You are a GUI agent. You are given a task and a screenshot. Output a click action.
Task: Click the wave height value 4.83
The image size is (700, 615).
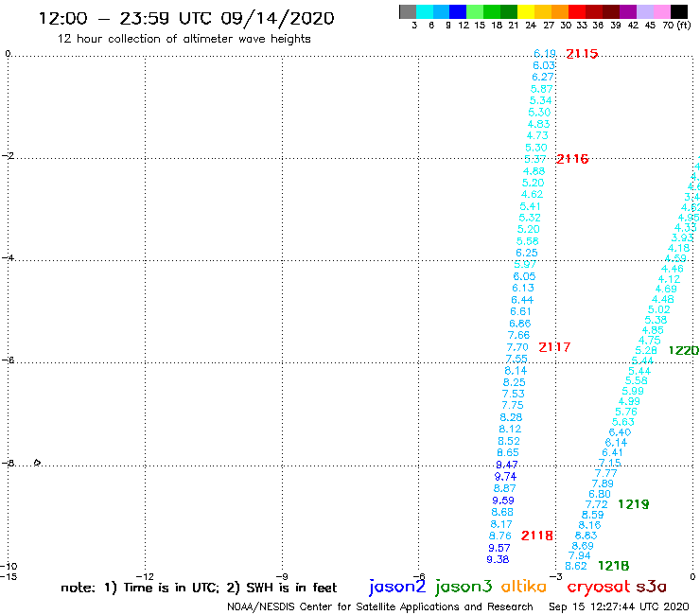click(538, 124)
